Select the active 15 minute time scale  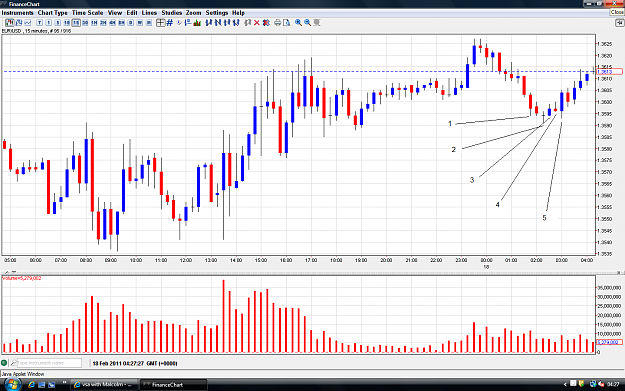click(x=76, y=23)
